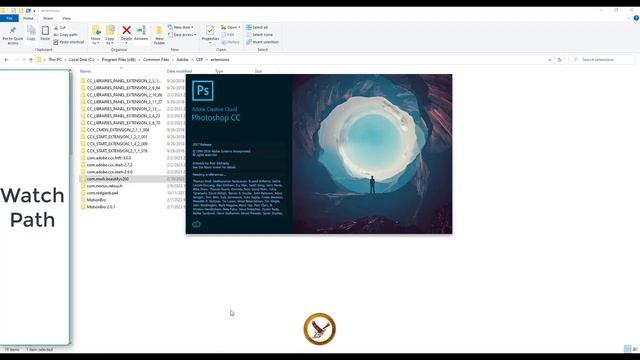Click Select all in ribbon

tap(257, 27)
